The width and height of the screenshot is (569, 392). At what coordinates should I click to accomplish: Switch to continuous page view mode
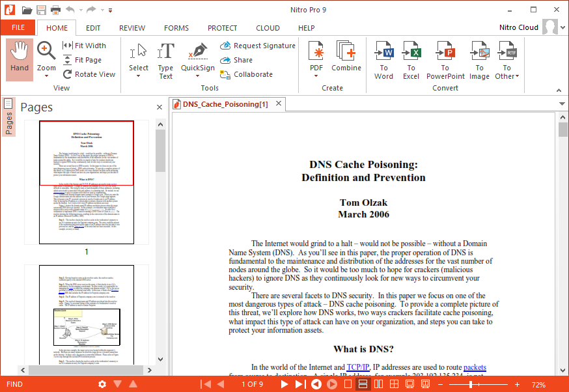[x=363, y=384]
